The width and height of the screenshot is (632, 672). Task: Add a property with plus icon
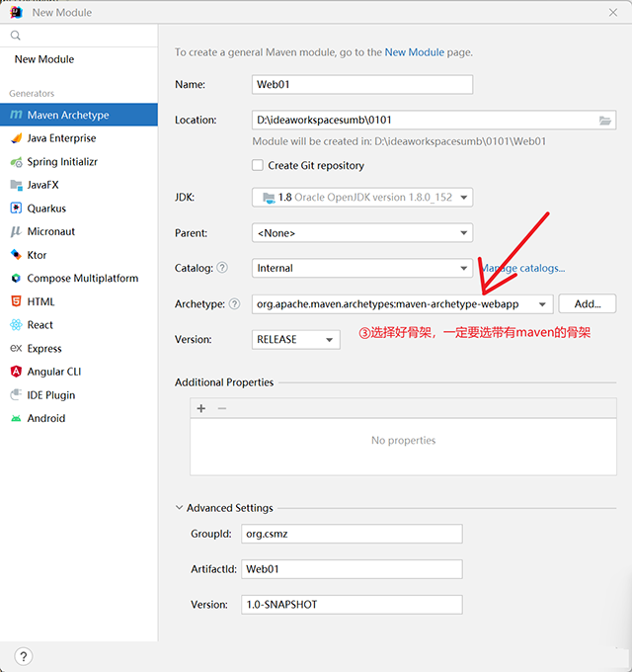click(201, 408)
